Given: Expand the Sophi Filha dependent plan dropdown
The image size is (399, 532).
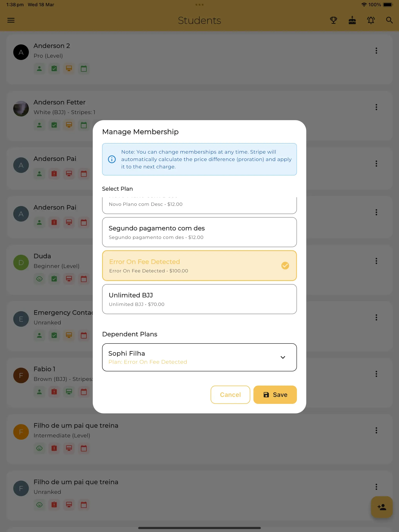Looking at the screenshot, I should [283, 357].
